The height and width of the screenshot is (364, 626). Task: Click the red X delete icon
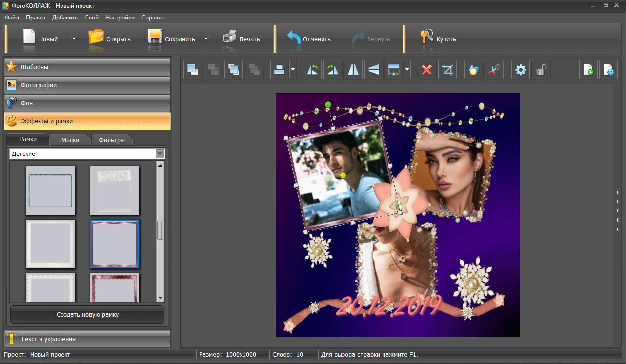tap(427, 70)
